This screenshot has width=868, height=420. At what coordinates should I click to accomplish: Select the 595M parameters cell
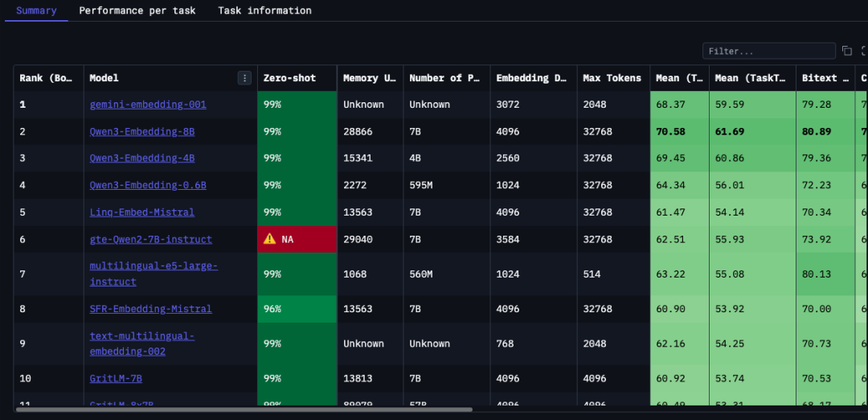pyautogui.click(x=447, y=185)
